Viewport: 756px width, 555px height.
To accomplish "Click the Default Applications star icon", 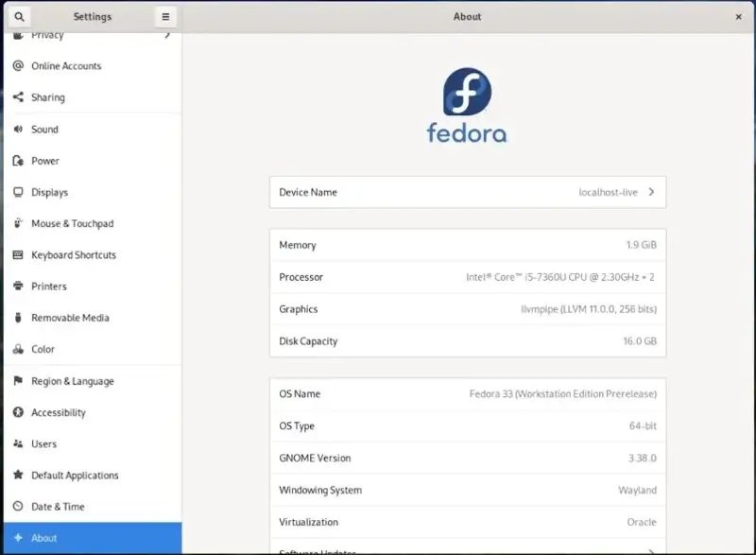I will (18, 475).
